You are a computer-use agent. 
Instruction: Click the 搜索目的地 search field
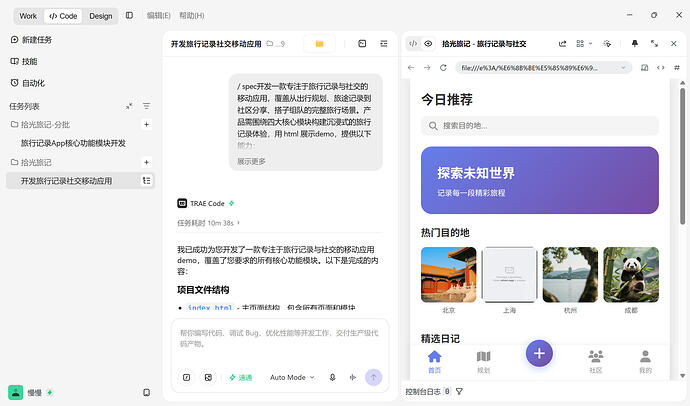click(540, 126)
